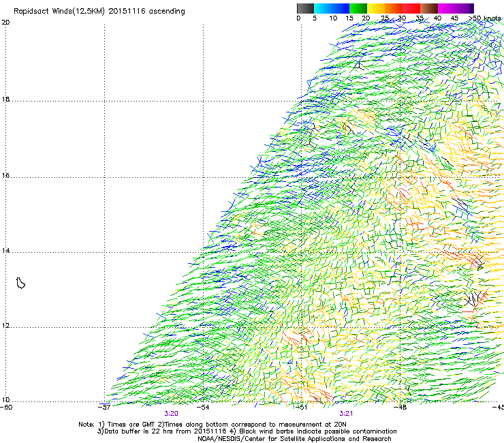The width and height of the screenshot is (504, 443).
Task: Click the 'Rapidscat Winds(12.5KM) 20151116 ascending' title
Action: pos(99,12)
